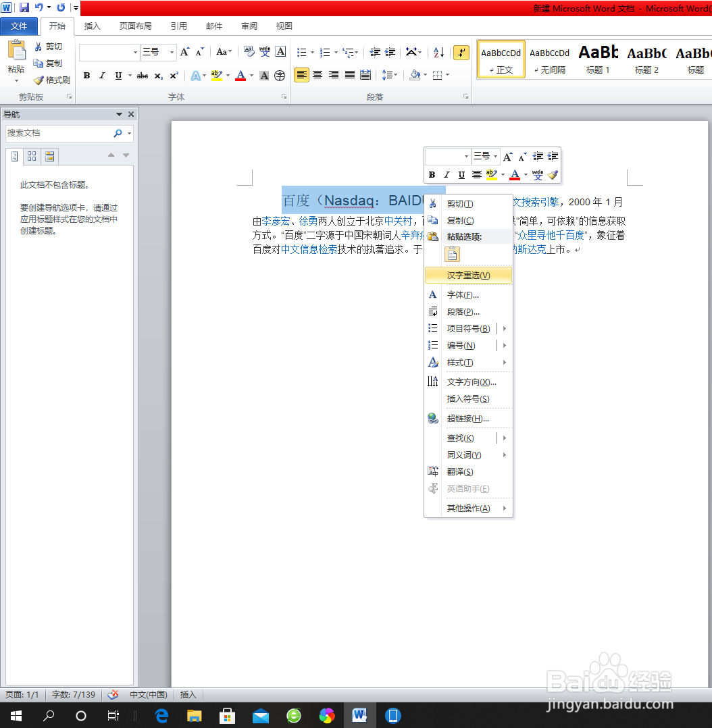
Task: Open borders dropdown arrow
Action: (448, 75)
